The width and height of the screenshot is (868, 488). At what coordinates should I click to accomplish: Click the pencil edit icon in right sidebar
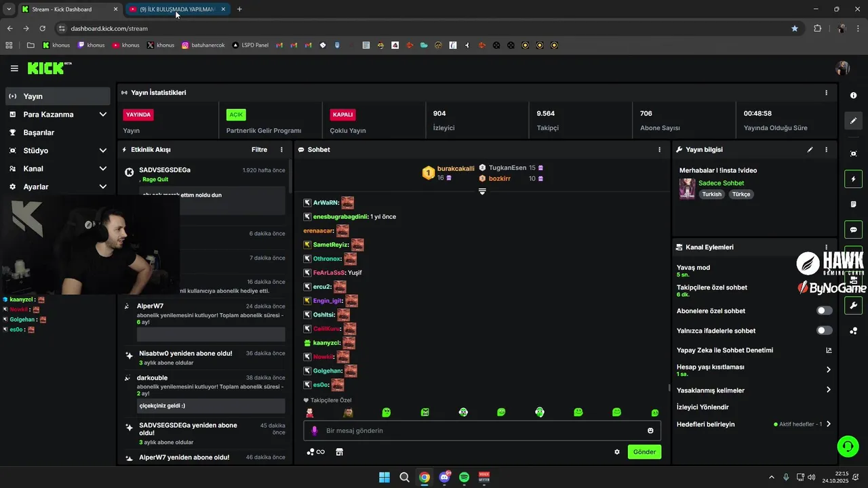click(x=854, y=121)
